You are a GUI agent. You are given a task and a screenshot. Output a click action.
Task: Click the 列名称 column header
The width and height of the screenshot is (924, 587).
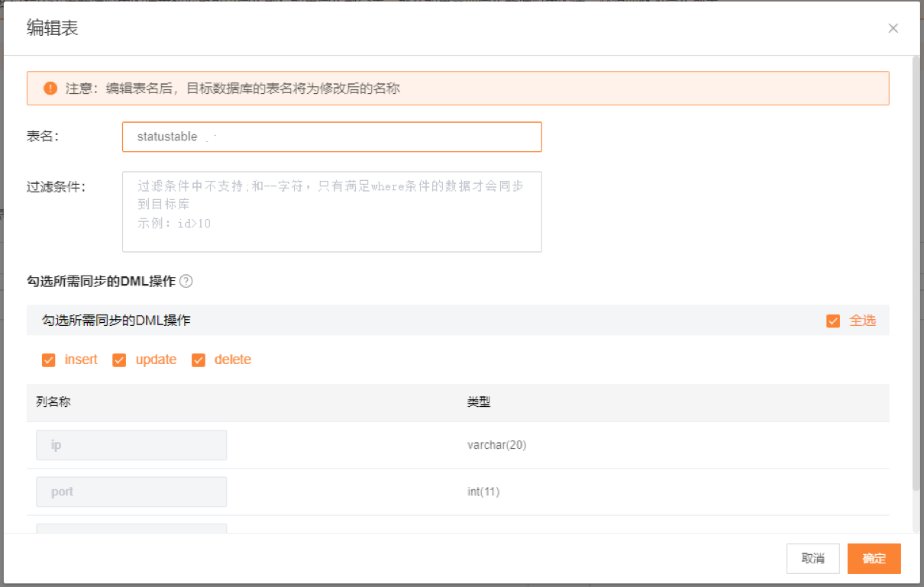53,402
